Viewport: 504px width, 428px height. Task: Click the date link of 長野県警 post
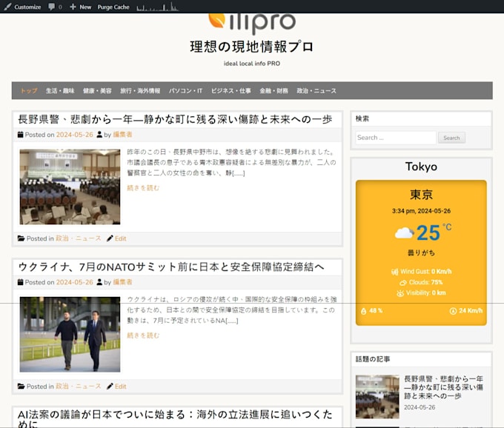pos(75,135)
